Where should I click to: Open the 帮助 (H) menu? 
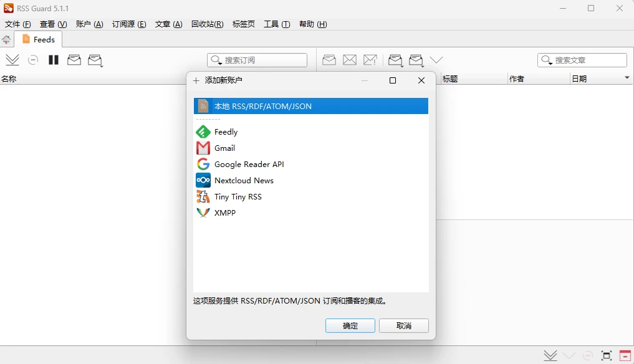[x=313, y=24]
